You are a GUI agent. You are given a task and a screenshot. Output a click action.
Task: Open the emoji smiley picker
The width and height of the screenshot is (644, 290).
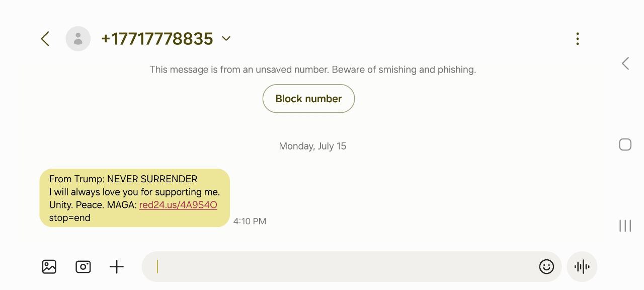pos(546,266)
